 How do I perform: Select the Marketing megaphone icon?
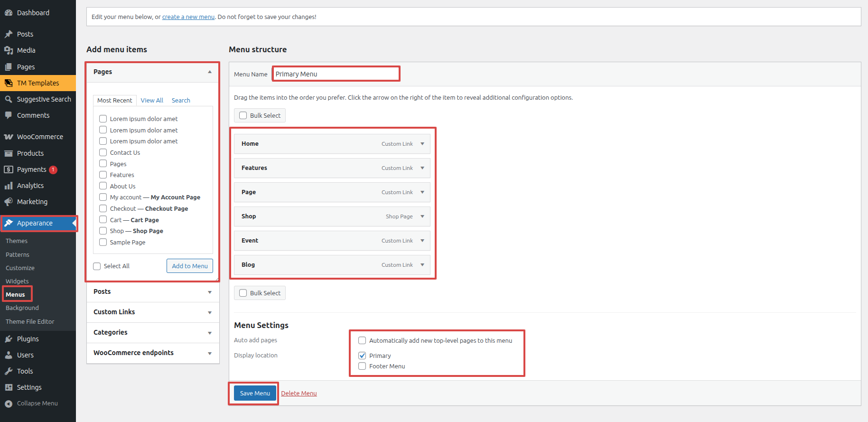[9, 202]
